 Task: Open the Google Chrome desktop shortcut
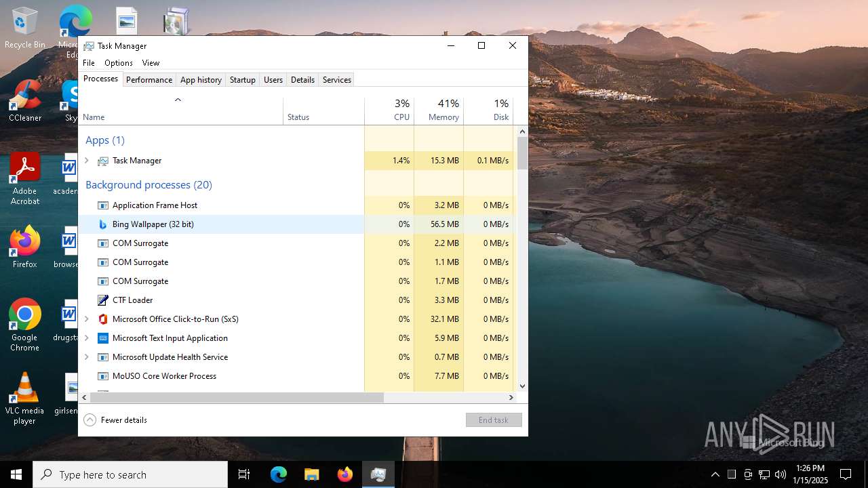pos(25,325)
